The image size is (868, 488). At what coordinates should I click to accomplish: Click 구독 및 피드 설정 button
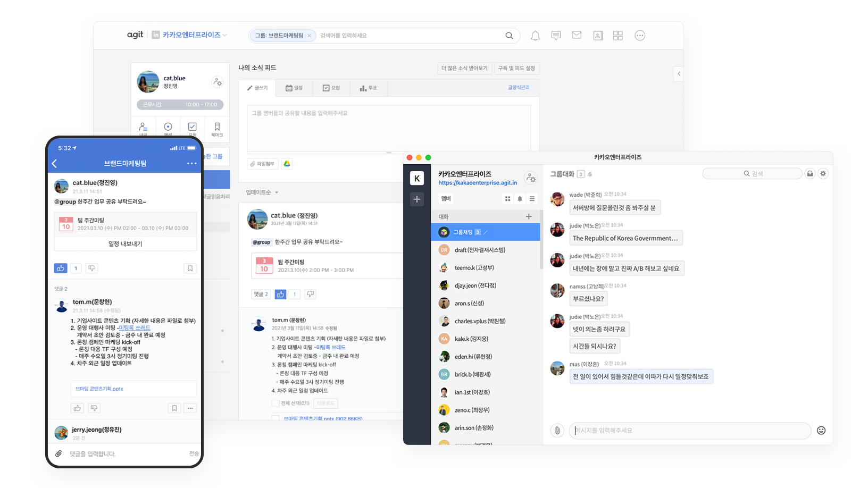(516, 69)
